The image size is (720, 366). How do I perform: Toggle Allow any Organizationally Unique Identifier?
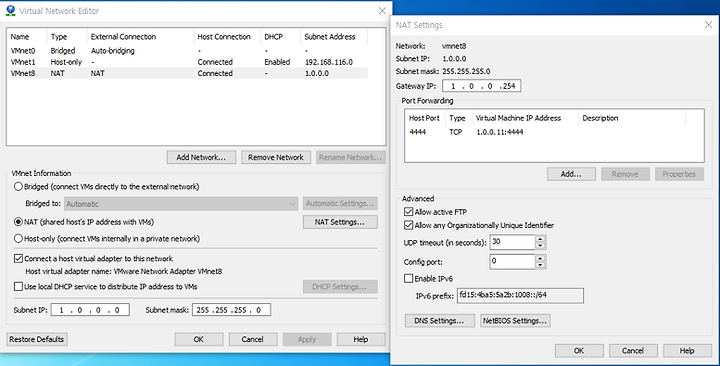[408, 225]
